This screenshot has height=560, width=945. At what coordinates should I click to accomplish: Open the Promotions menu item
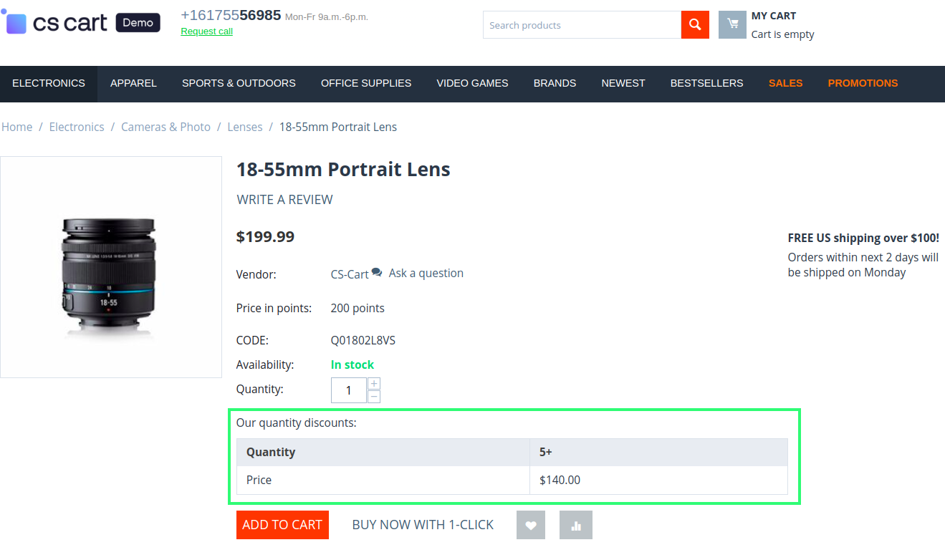pos(863,83)
